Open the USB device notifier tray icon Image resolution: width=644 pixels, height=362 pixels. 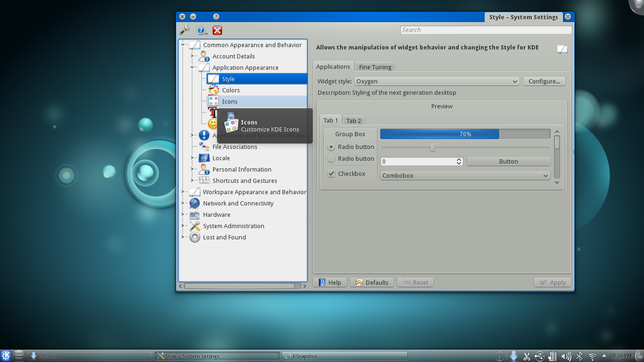[x=540, y=356]
